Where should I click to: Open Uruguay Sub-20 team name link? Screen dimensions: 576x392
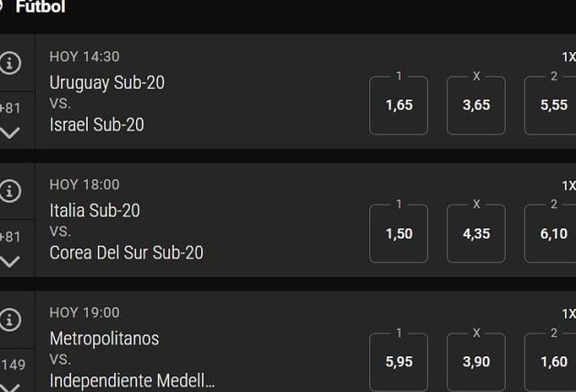[107, 82]
